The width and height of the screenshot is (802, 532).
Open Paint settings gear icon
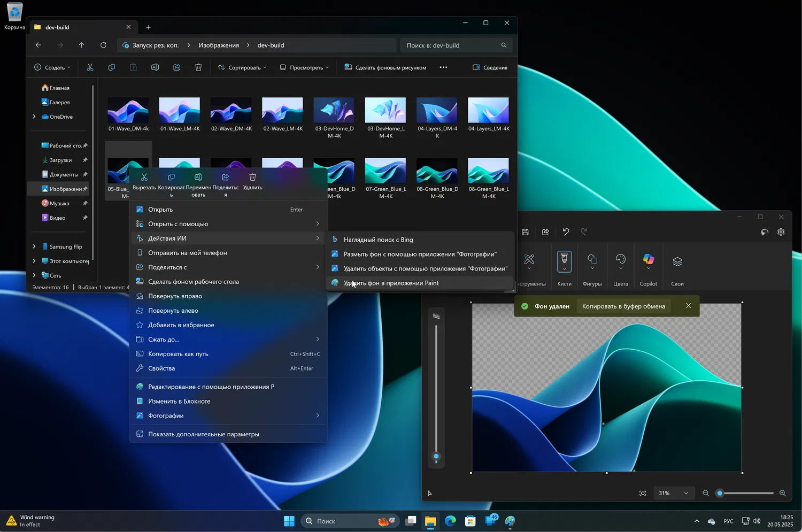(781, 232)
